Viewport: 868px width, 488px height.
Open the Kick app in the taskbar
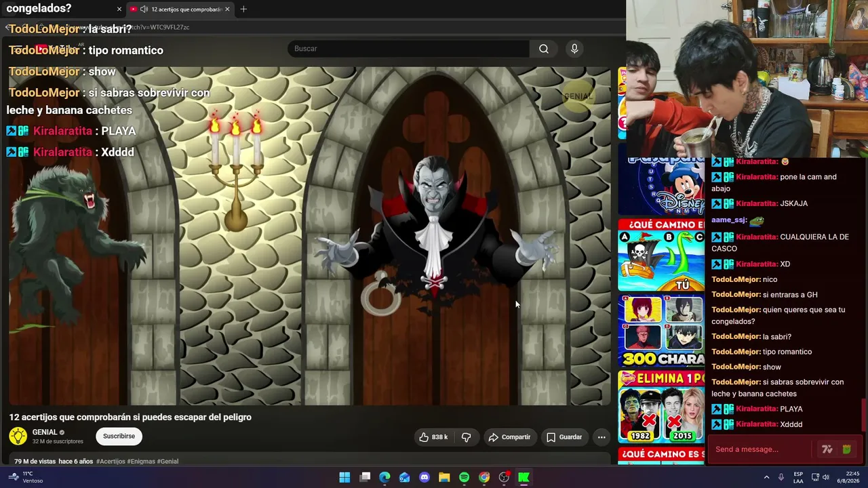tap(524, 477)
